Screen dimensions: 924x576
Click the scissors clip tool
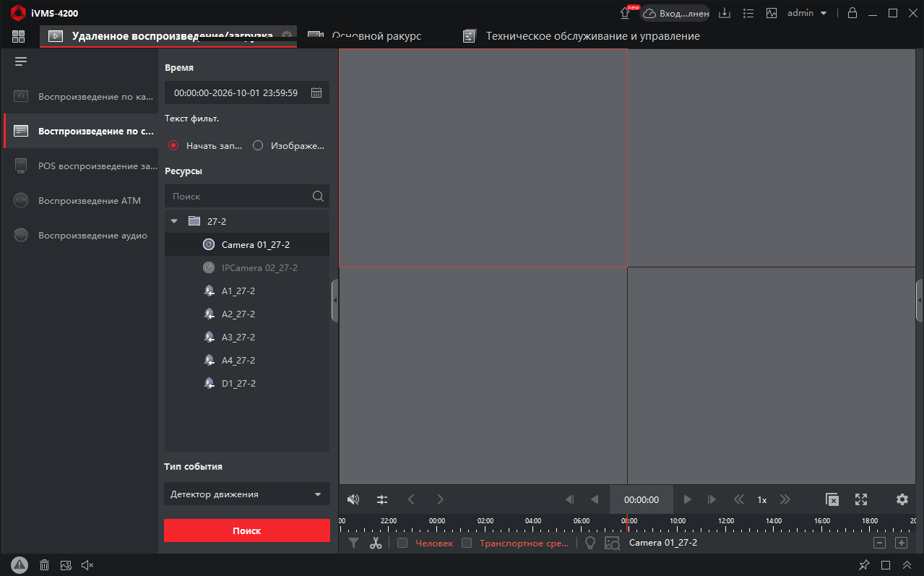[x=376, y=543]
